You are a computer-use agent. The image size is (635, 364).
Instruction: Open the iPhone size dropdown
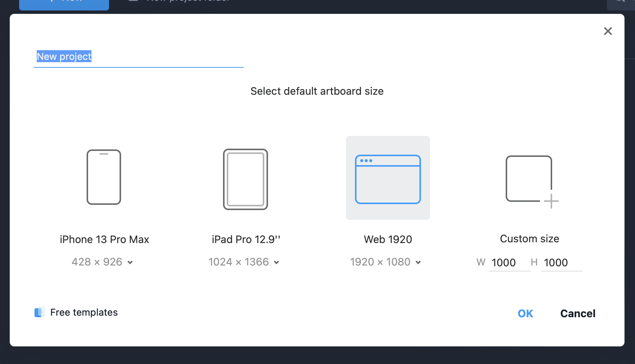coord(130,262)
